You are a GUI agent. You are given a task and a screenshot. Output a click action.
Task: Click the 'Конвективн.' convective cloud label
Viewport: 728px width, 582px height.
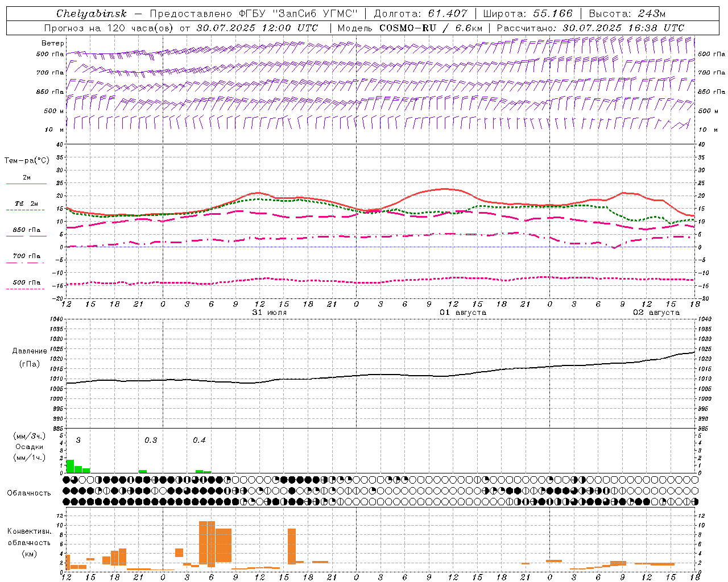29,531
